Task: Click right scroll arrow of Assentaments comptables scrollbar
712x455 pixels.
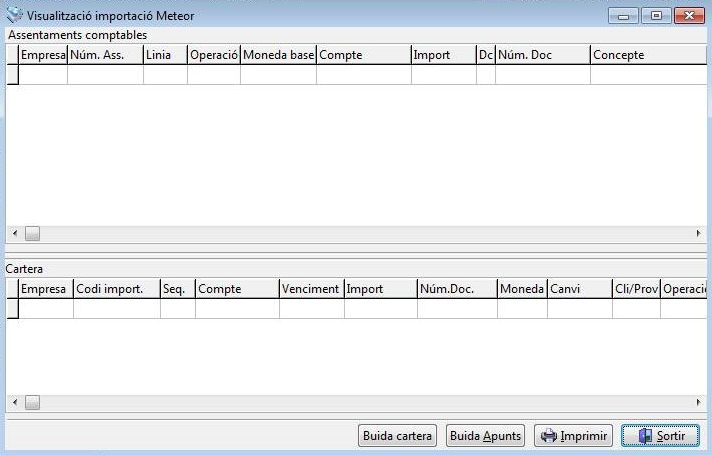Action: pos(698,233)
